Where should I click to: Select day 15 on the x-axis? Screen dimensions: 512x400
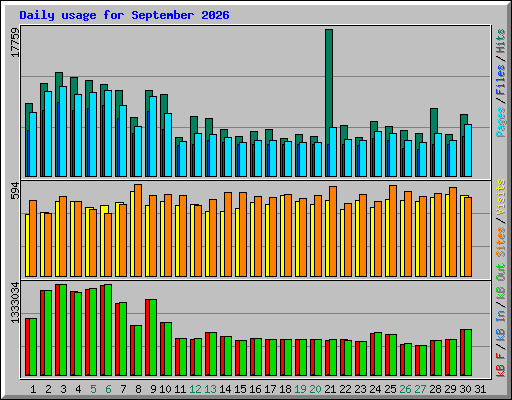click(240, 389)
